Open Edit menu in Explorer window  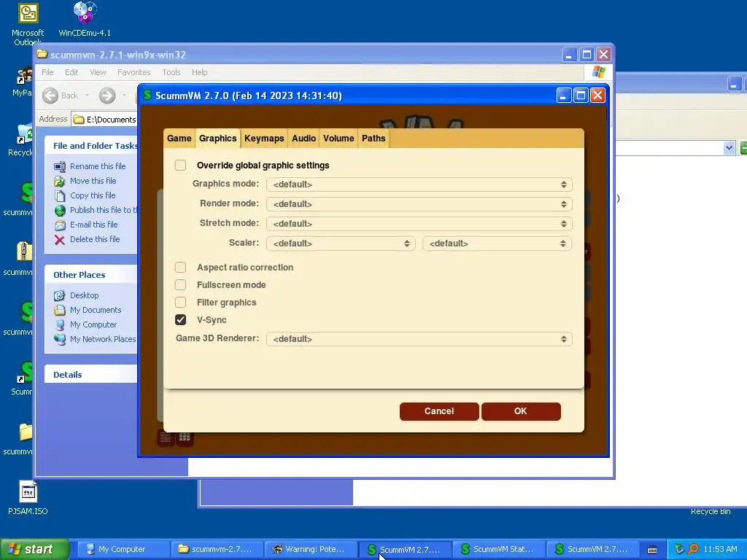(x=71, y=72)
